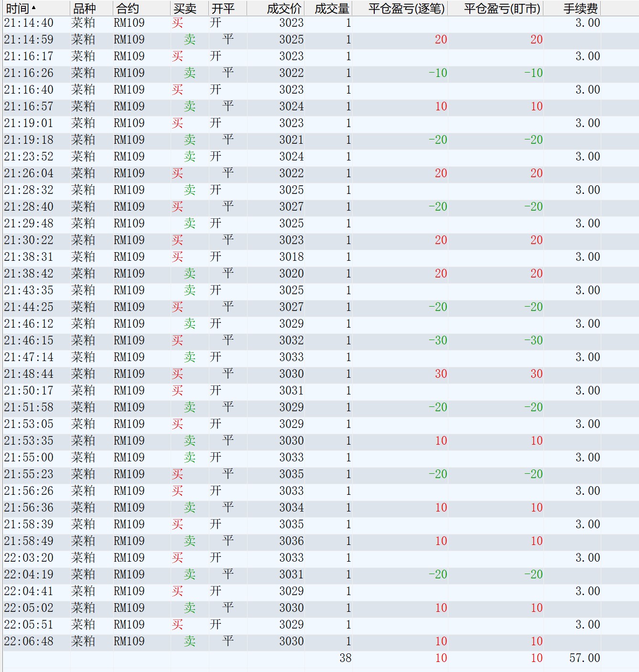Select the time cell 22:04:19
Image resolution: width=639 pixels, height=672 pixels.
[x=29, y=575]
